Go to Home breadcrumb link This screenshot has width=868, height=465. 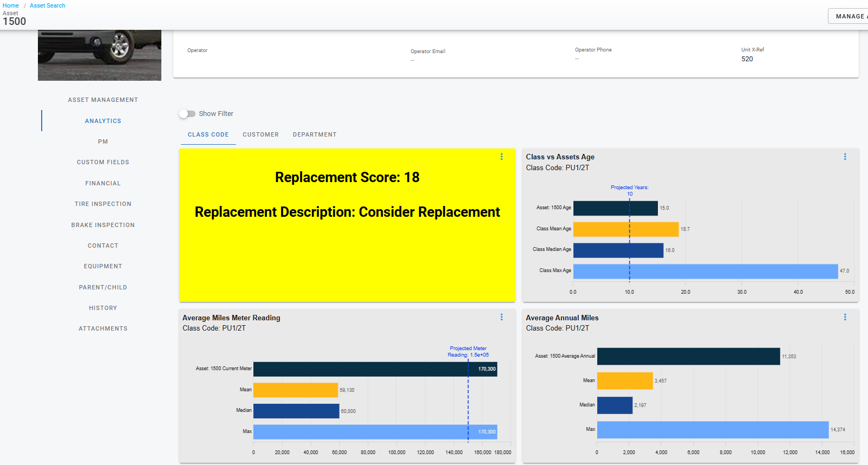pos(11,5)
